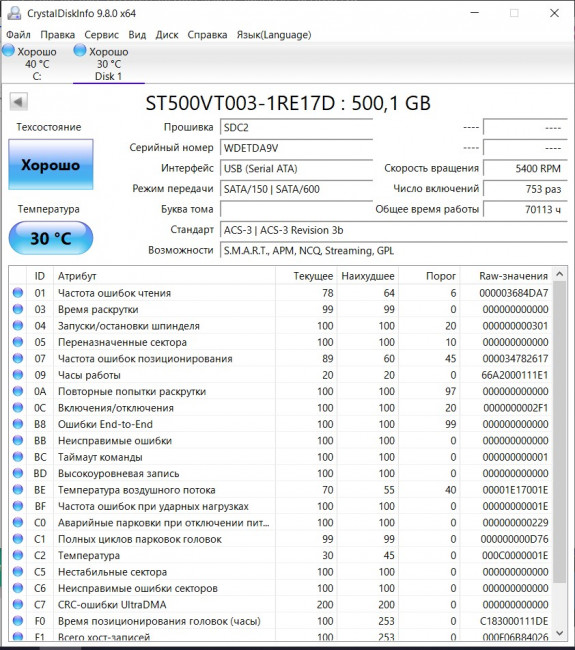The image size is (575, 650).
Task: Select the row CRC-ошибки UltraDMA
Action: click(281, 604)
